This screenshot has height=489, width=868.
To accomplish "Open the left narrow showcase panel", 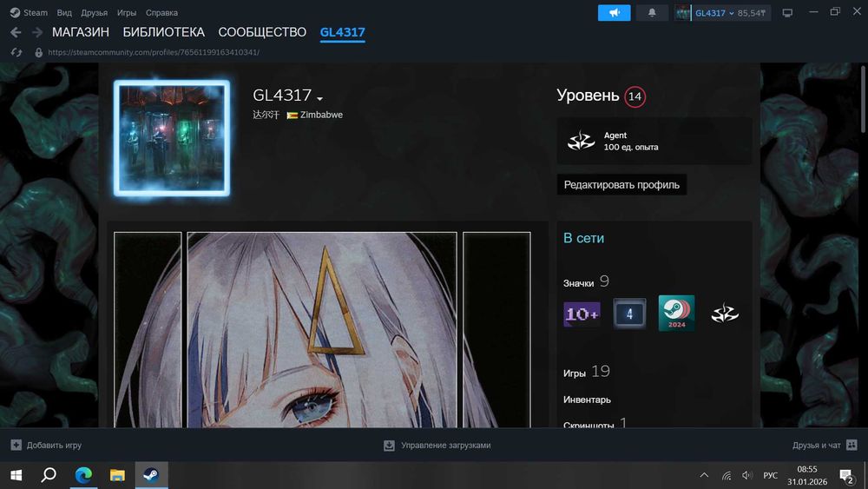I will tap(148, 329).
